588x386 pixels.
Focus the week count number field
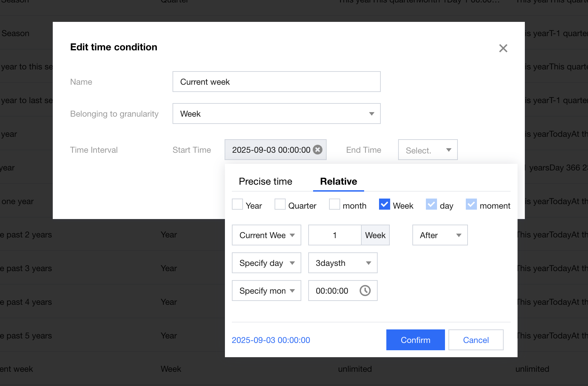[335, 235]
